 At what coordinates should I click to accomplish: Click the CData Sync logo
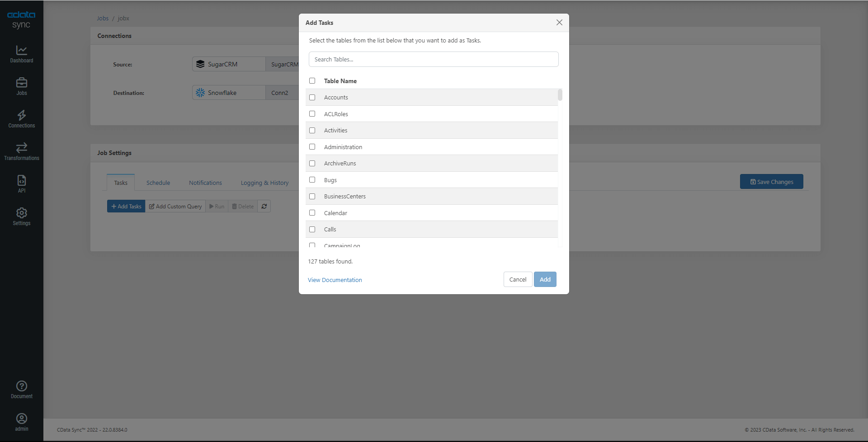[x=21, y=20]
